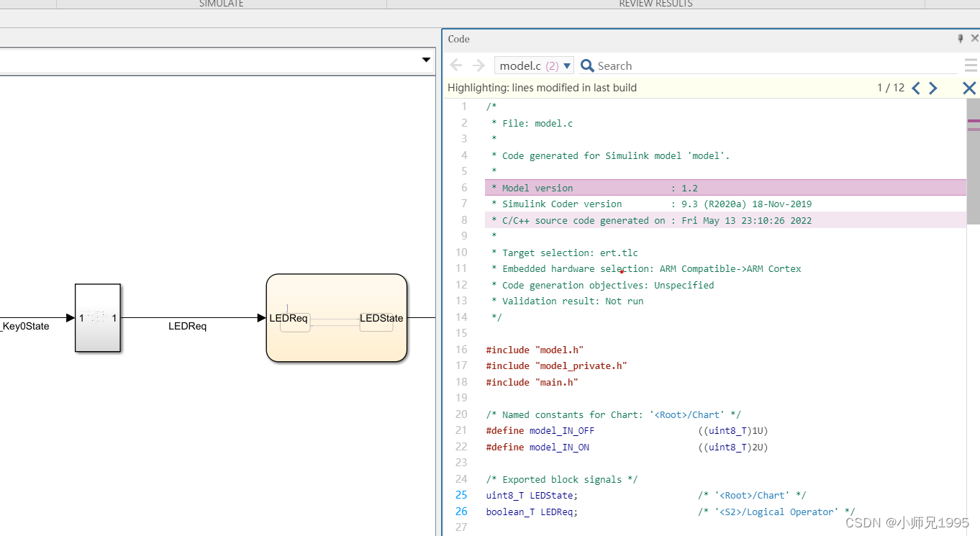This screenshot has height=536, width=980.
Task: Follow the '<Root>/Chart' link on line 25
Action: (753, 495)
